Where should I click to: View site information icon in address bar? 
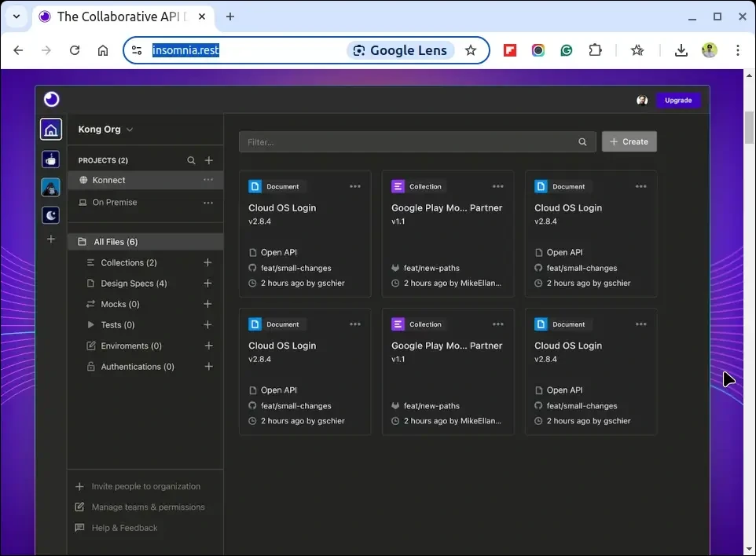click(137, 50)
